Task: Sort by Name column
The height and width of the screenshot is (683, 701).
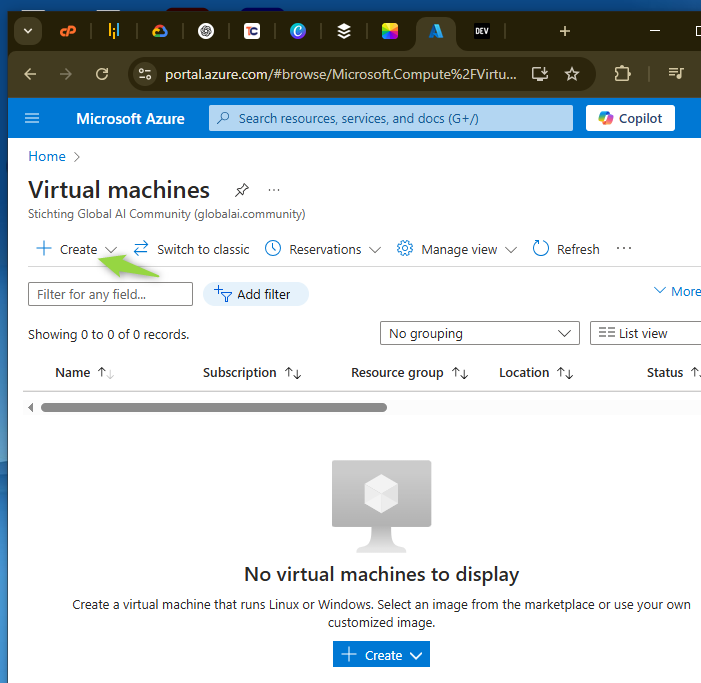Action: coord(84,373)
